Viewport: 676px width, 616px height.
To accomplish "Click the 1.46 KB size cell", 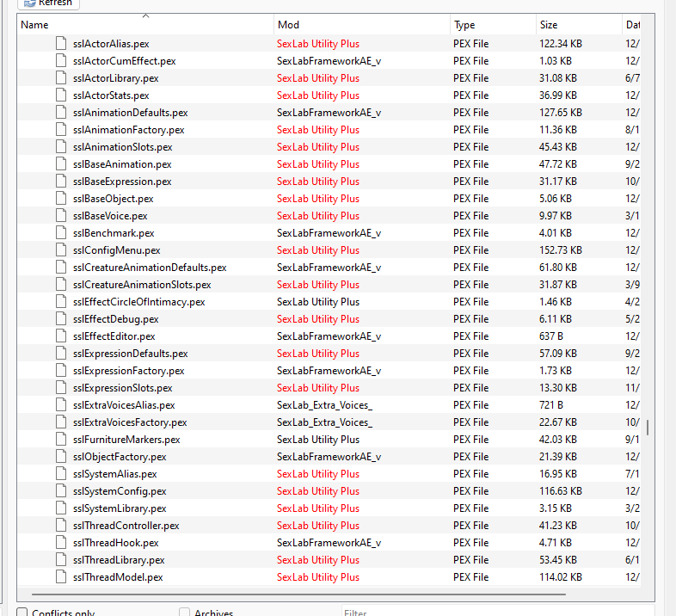I will point(556,302).
